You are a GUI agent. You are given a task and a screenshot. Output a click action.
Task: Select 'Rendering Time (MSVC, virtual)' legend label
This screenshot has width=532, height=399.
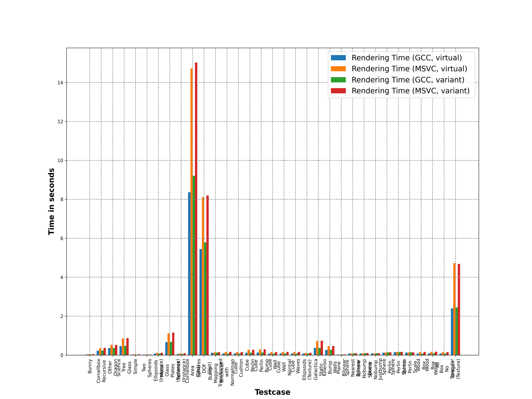click(x=409, y=69)
